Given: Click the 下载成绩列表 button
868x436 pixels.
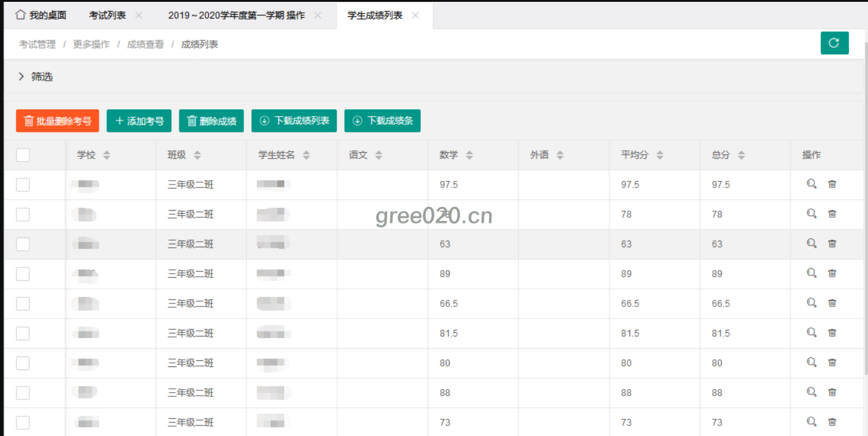Looking at the screenshot, I should coord(294,121).
